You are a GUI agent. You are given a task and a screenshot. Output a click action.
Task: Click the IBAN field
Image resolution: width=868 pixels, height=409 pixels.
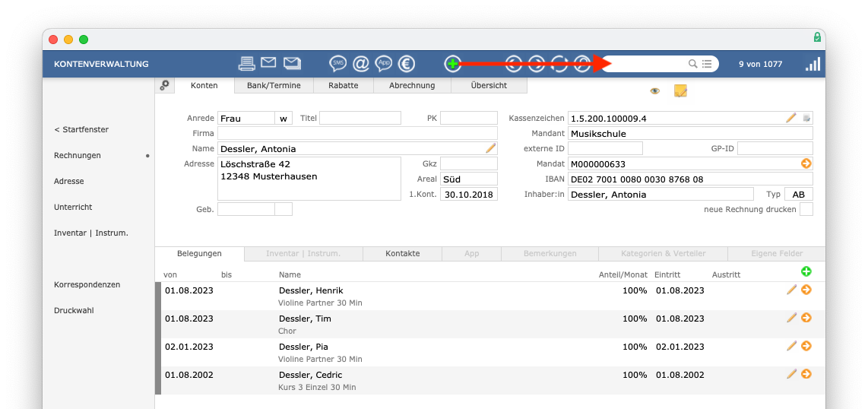[x=690, y=179]
